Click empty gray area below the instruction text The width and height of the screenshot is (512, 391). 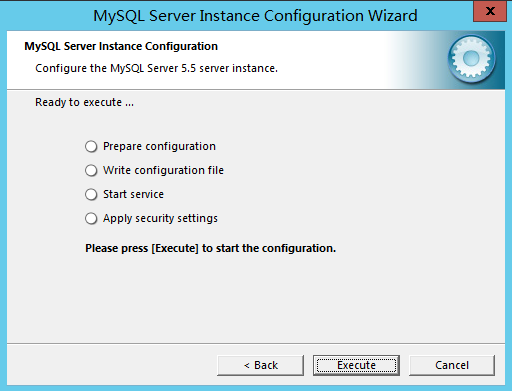coord(256,297)
